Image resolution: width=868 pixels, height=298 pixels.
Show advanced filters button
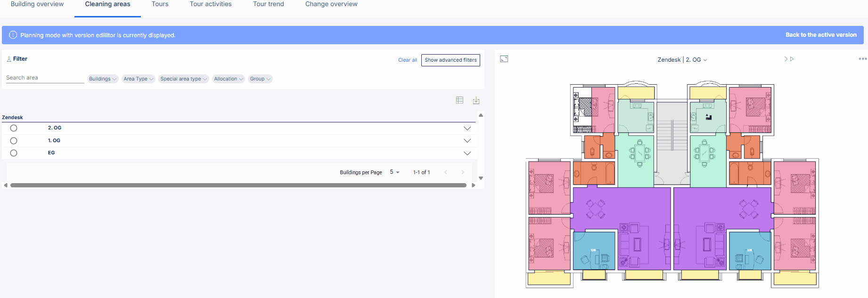450,60
